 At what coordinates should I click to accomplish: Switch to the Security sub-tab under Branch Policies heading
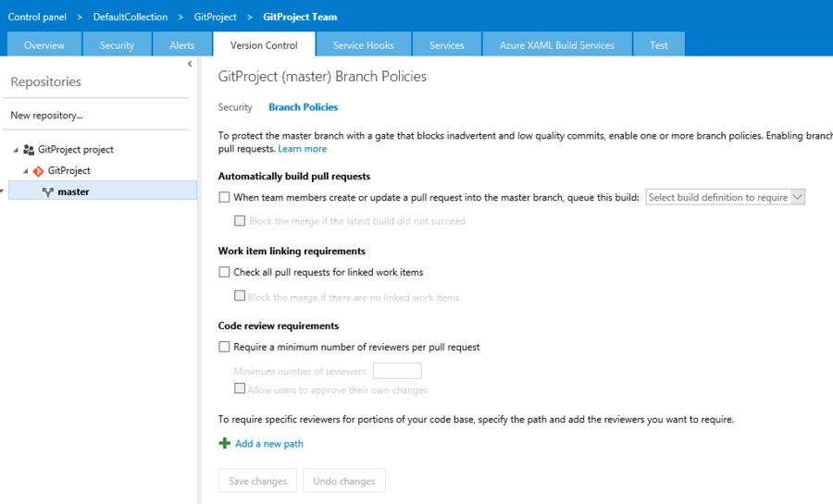(235, 107)
